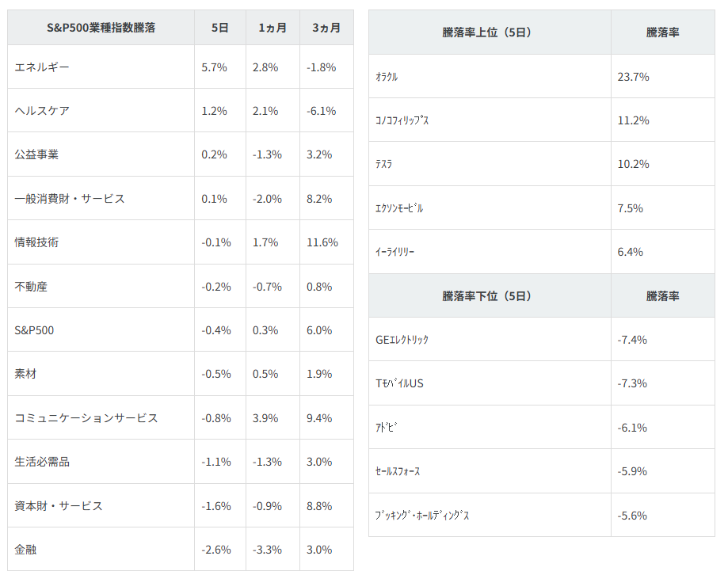
Task: Click the 金融 sector label
Action: 25,549
